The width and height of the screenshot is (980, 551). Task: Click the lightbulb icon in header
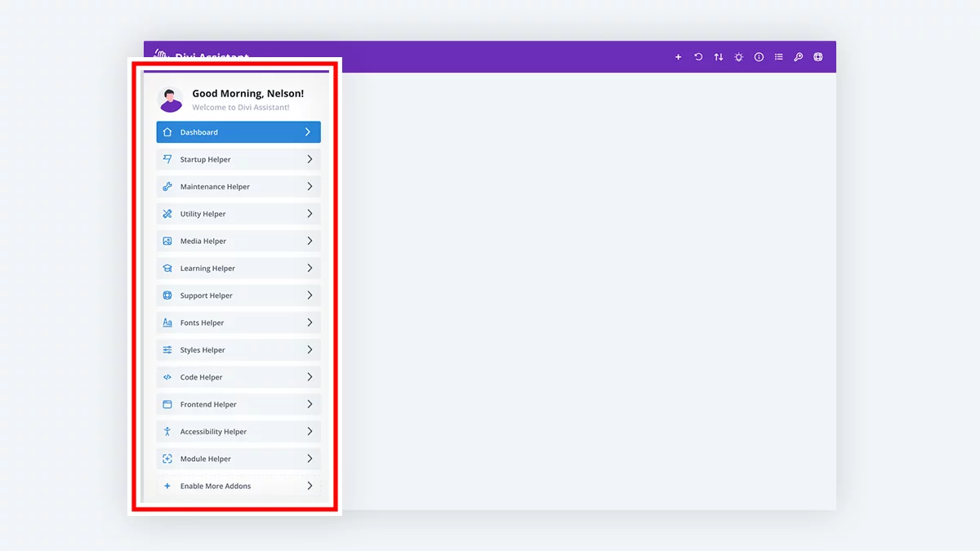click(738, 57)
